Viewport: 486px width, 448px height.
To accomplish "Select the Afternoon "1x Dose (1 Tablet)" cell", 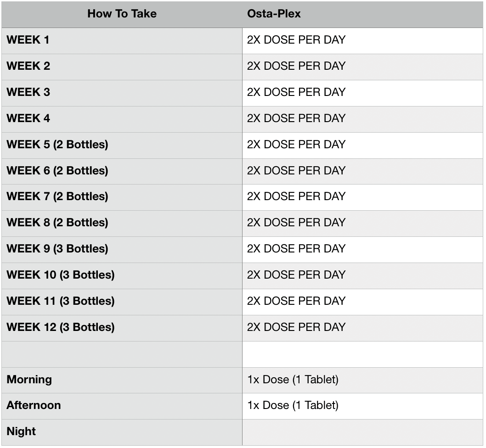I will click(293, 405).
